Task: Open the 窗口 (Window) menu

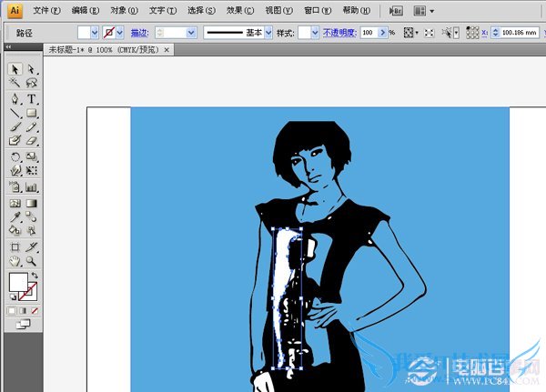Action: pyautogui.click(x=318, y=10)
